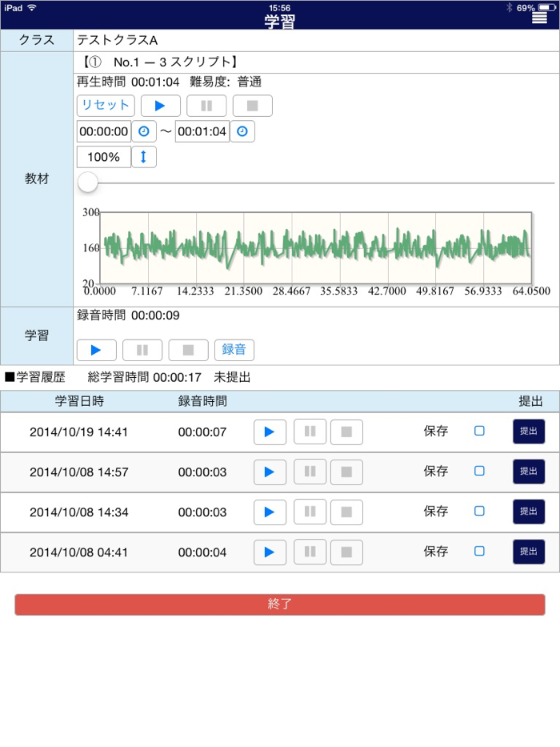Pause the teaching material audio

point(206,106)
